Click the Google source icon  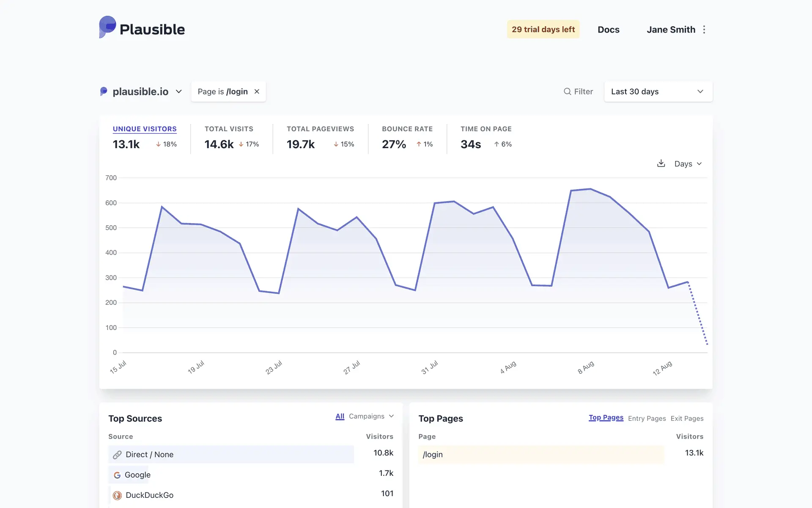click(x=117, y=475)
